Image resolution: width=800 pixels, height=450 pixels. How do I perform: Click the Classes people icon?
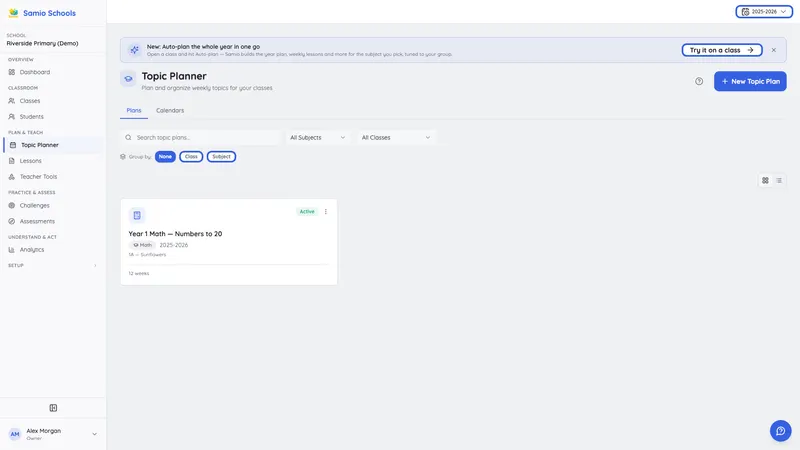12,101
